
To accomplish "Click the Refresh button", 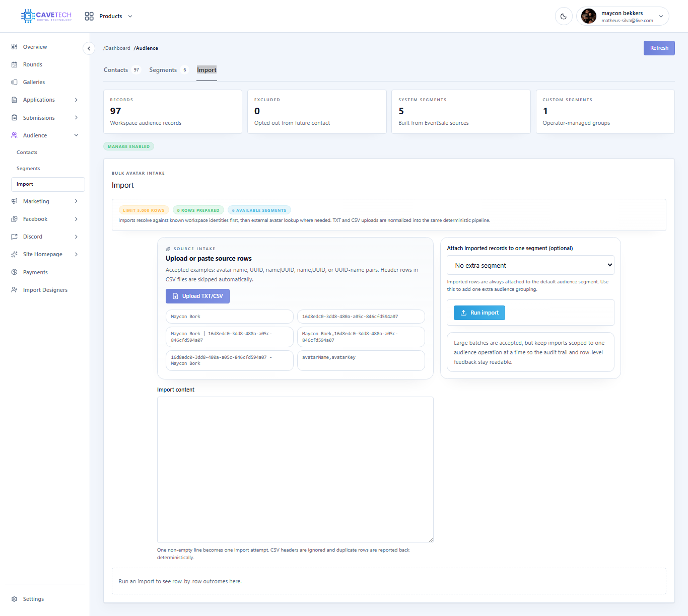I will (x=659, y=48).
